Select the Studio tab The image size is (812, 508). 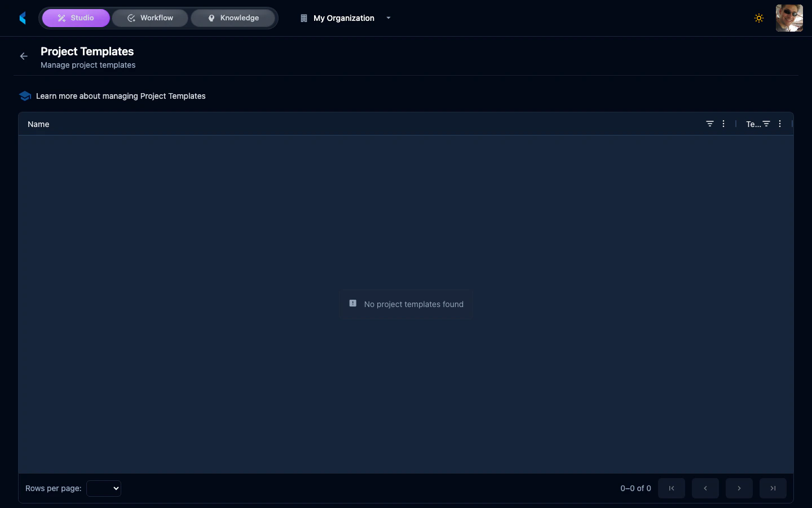[x=76, y=17]
